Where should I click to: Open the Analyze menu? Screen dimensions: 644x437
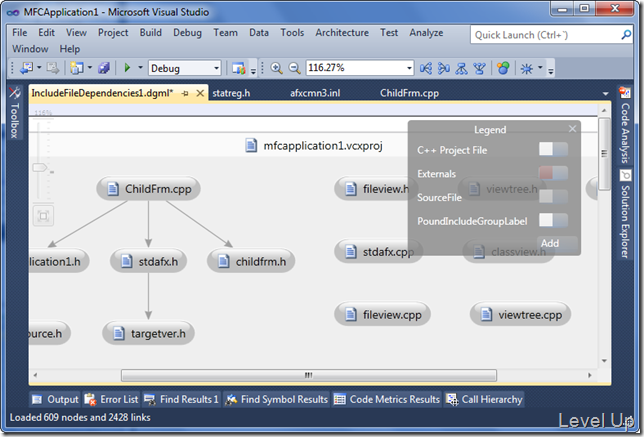click(x=426, y=32)
